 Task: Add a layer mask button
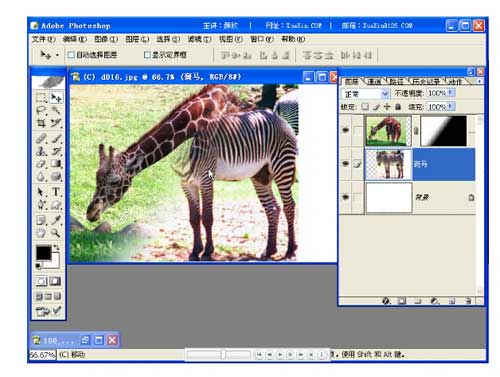coord(402,301)
